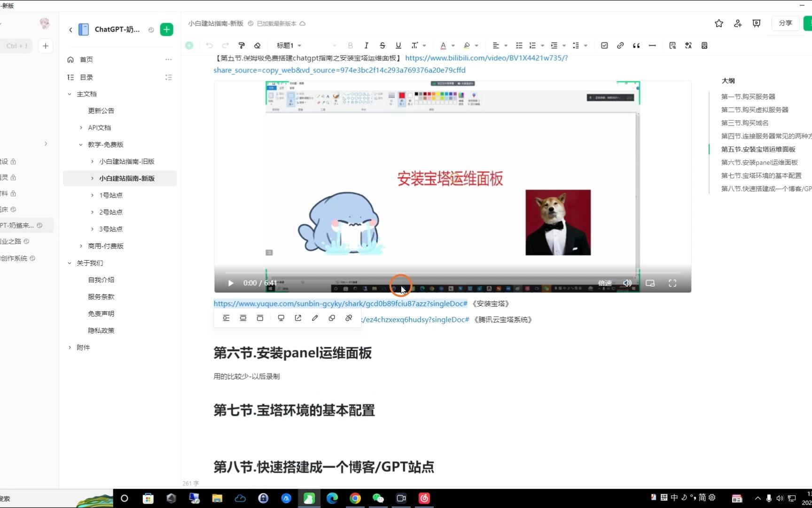
Task: Click the format painter icon
Action: tap(242, 46)
